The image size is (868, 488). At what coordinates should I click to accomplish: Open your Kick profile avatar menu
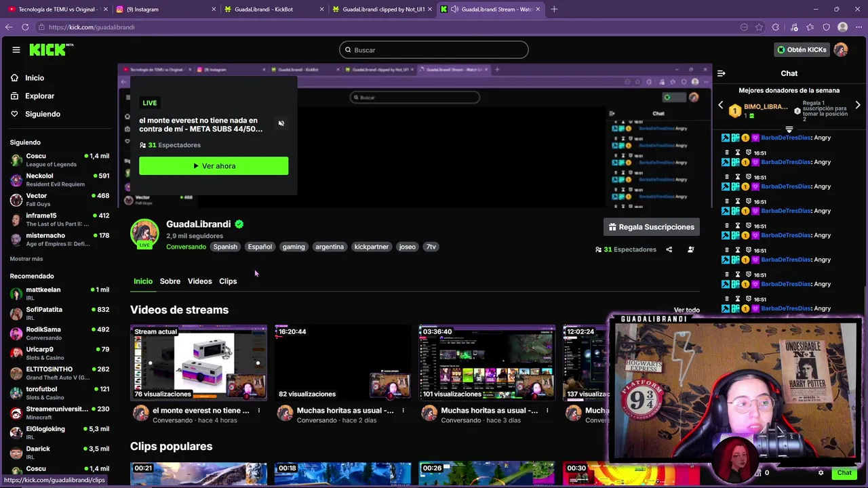pos(841,49)
